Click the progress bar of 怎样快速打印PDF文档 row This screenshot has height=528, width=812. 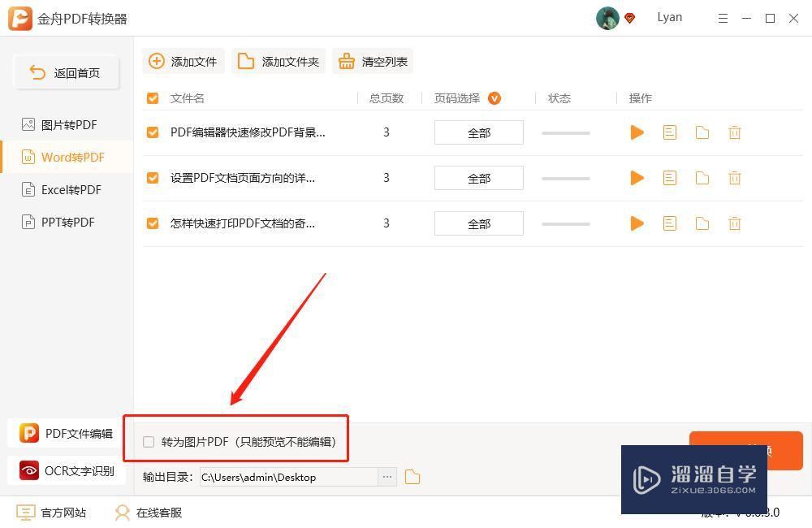(x=565, y=224)
